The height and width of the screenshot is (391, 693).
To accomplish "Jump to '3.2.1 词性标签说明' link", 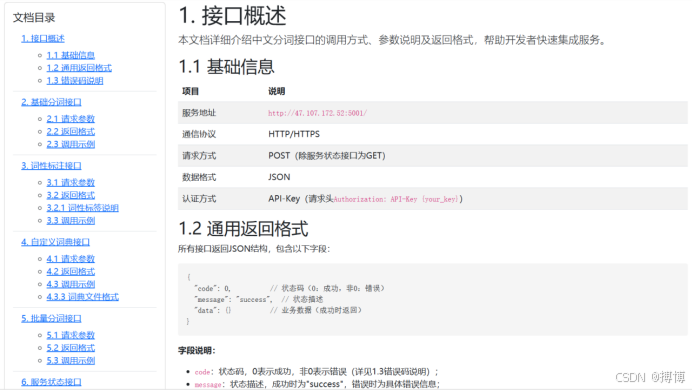I will pyautogui.click(x=83, y=208).
